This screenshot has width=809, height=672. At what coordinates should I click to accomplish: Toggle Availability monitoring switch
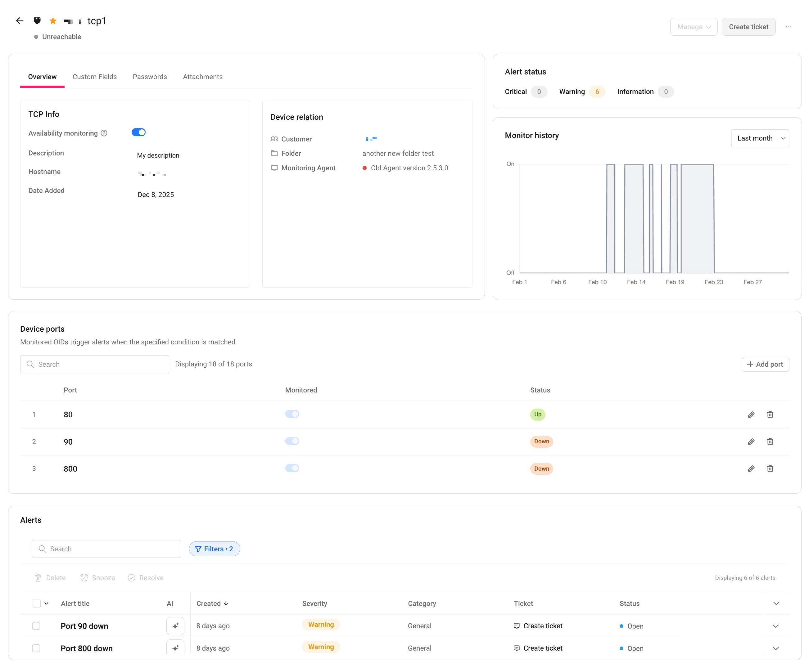point(139,132)
